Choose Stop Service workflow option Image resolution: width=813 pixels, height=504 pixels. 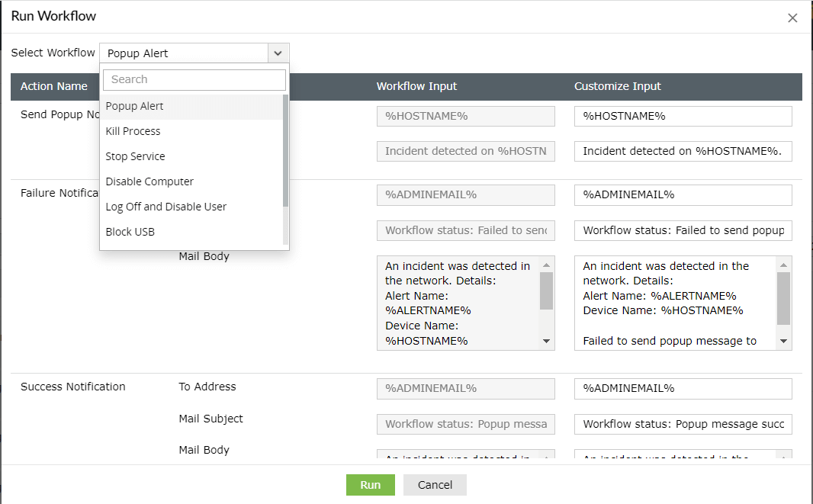[191, 156]
